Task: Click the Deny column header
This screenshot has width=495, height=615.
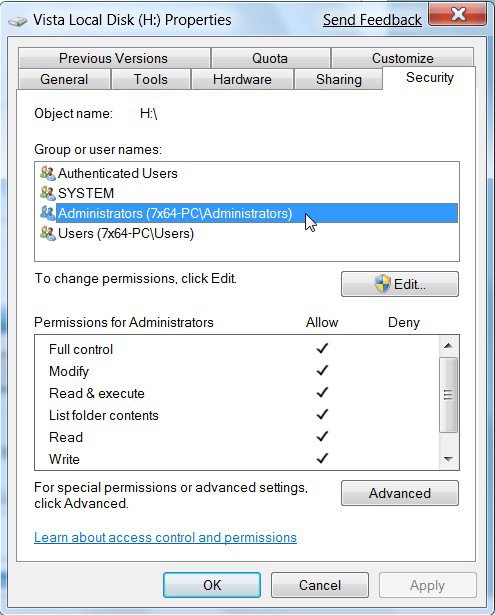Action: click(x=404, y=322)
